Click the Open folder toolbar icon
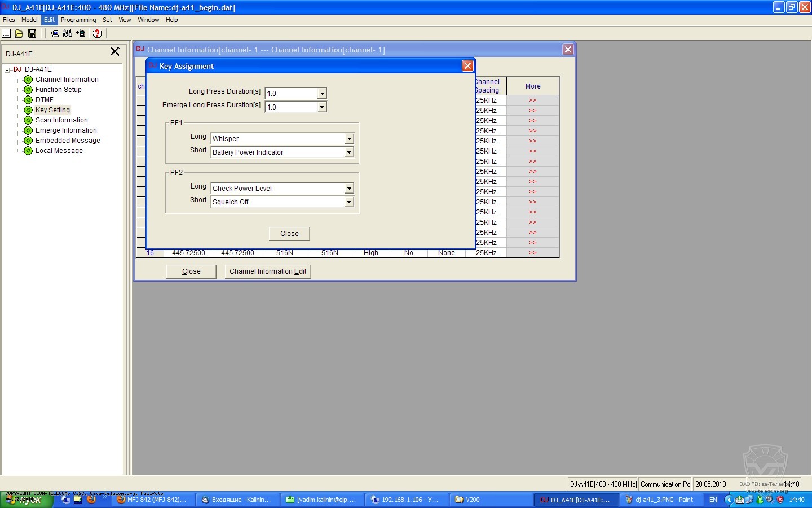Image resolution: width=812 pixels, height=508 pixels. (19, 33)
